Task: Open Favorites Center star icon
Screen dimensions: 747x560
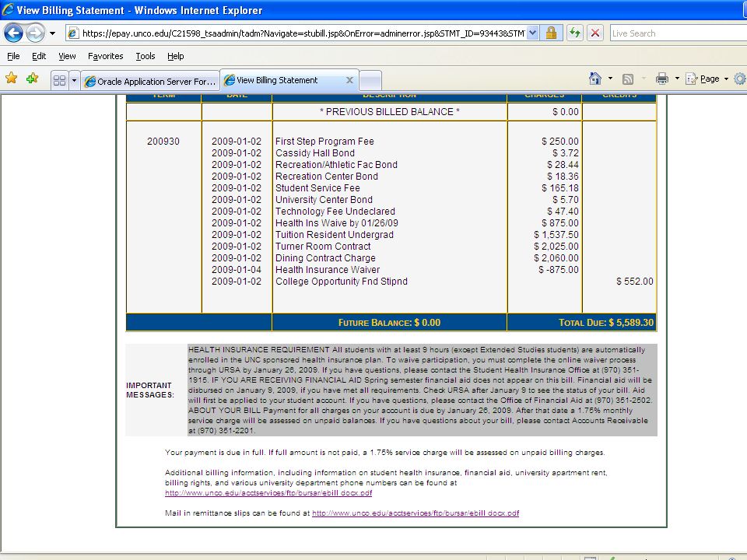Action: coord(12,78)
